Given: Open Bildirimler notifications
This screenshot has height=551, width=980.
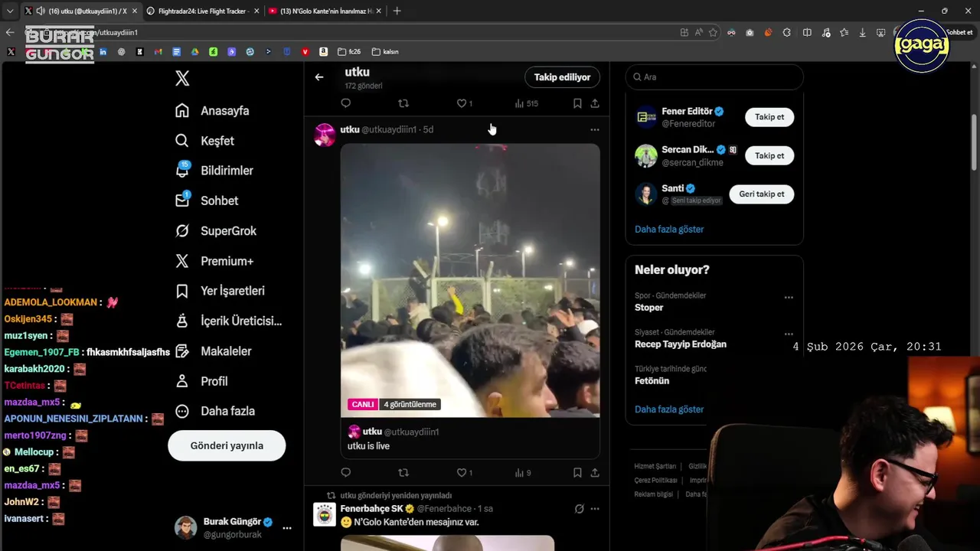Looking at the screenshot, I should click(x=214, y=171).
